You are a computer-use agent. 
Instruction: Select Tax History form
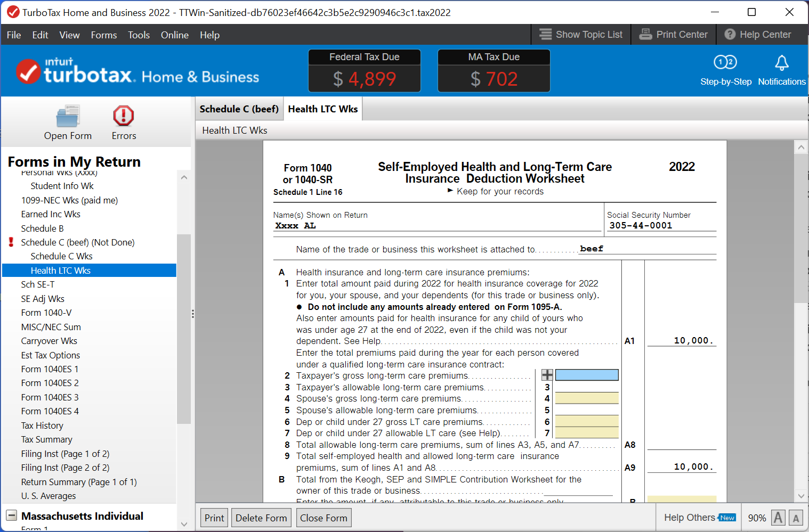[x=42, y=425]
